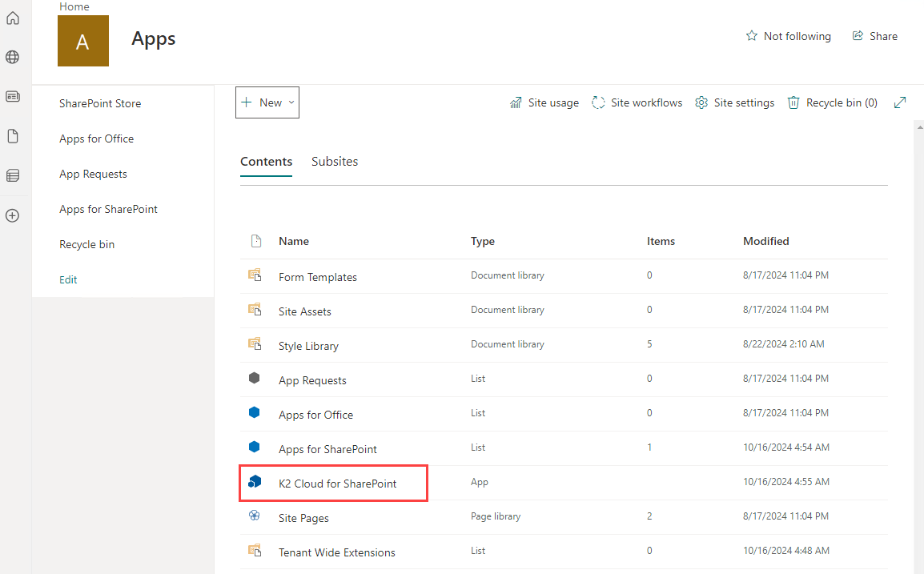Screen dimensions: 924x574
Task: Click the App Requests gray hexagon icon
Action: [254, 378]
